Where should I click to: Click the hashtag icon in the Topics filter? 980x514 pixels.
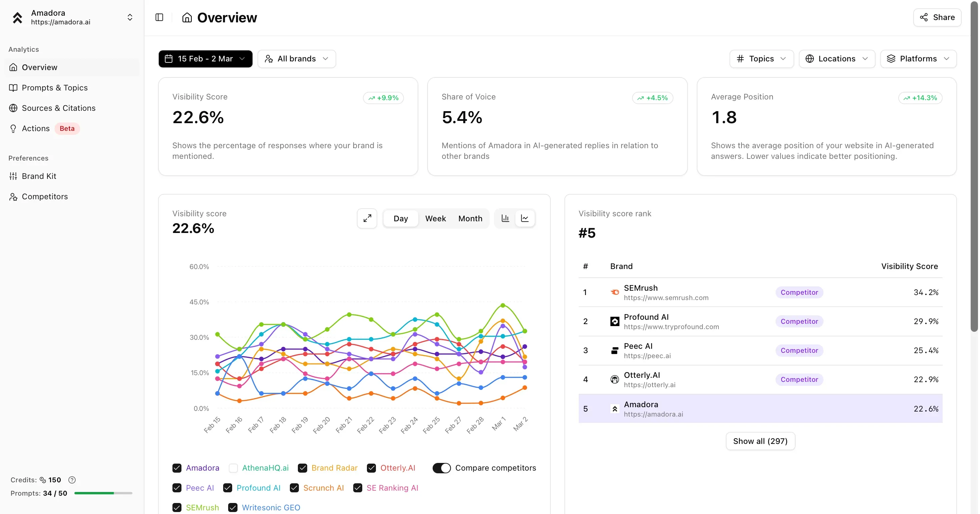[740, 59]
